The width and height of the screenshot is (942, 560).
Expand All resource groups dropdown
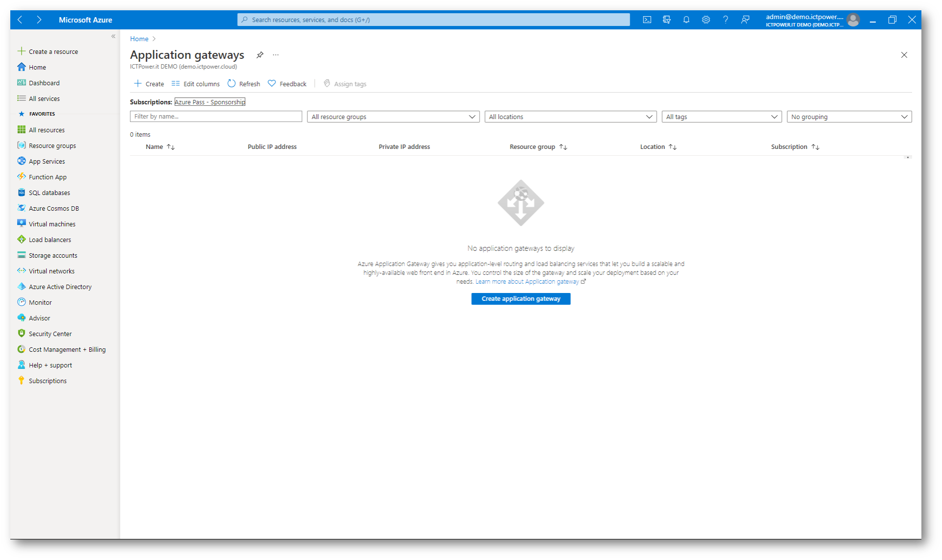tap(393, 117)
